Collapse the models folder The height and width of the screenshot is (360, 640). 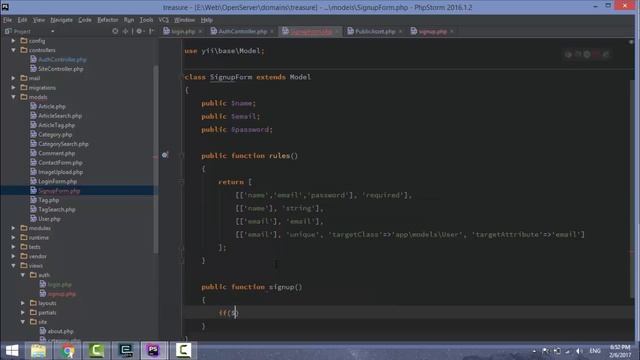click(x=13, y=97)
